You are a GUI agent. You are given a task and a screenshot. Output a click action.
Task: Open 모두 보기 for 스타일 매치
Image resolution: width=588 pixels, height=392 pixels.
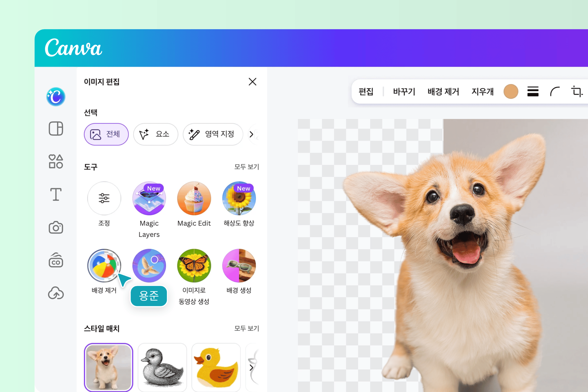coord(246,328)
